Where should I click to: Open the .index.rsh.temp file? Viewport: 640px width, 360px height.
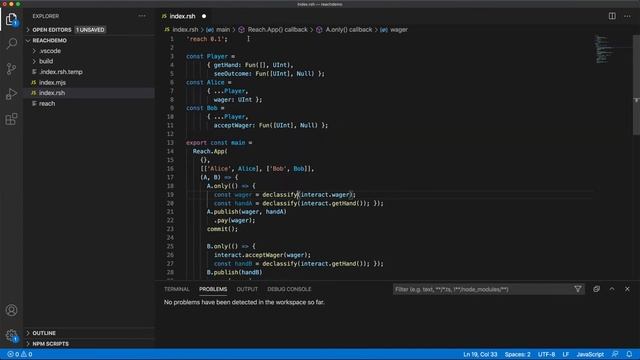(x=61, y=72)
